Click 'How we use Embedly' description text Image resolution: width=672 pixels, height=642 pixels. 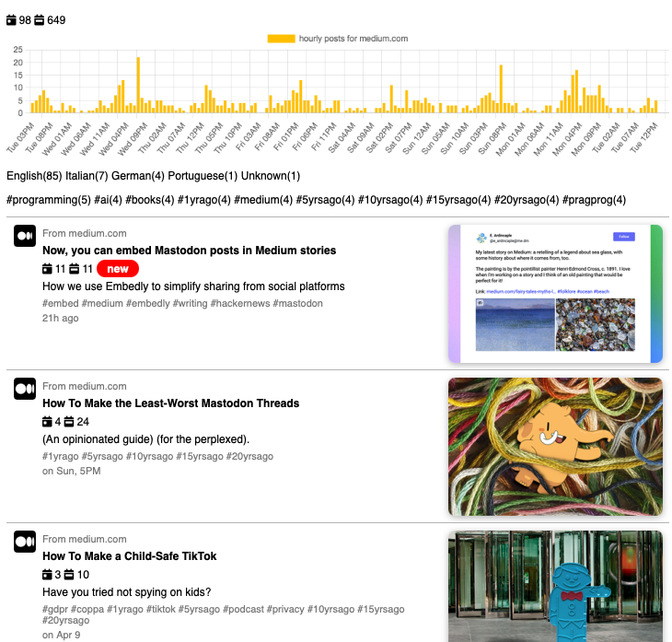click(193, 286)
